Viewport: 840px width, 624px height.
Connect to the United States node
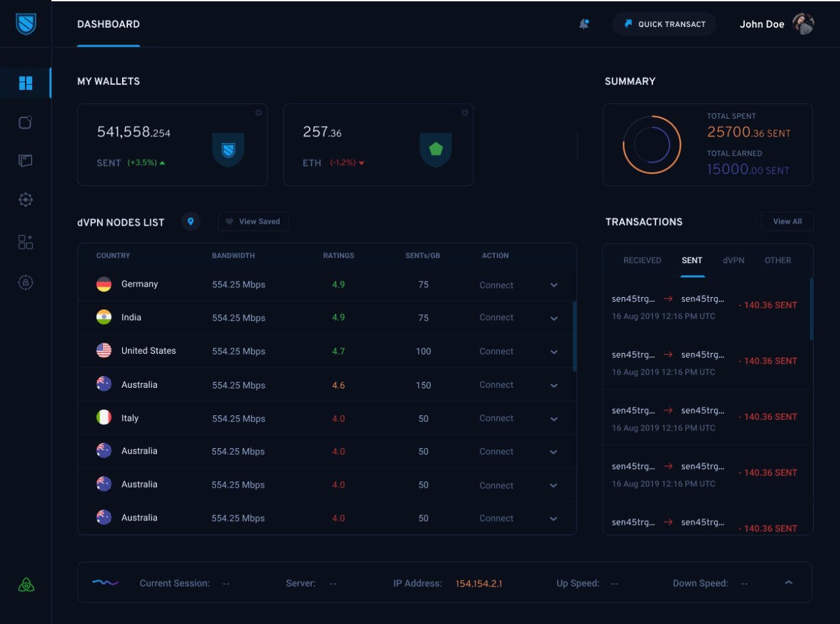click(496, 351)
